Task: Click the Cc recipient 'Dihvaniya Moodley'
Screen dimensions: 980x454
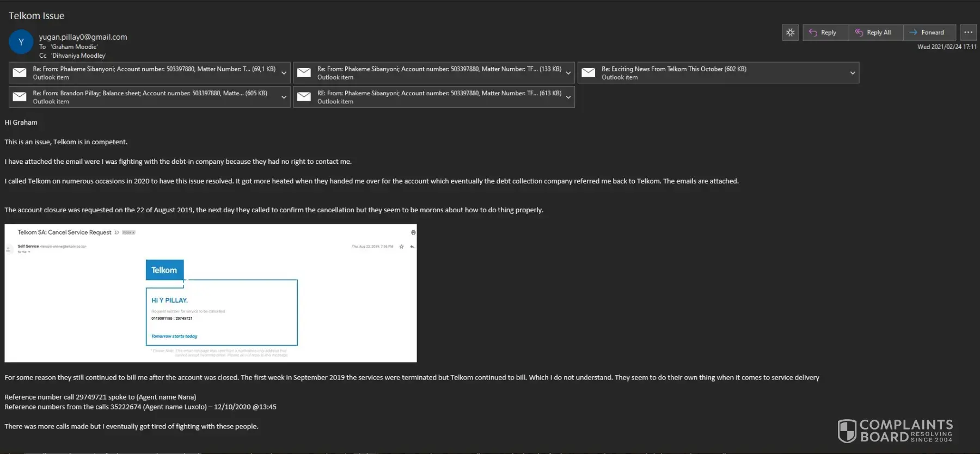Action: pyautogui.click(x=79, y=56)
